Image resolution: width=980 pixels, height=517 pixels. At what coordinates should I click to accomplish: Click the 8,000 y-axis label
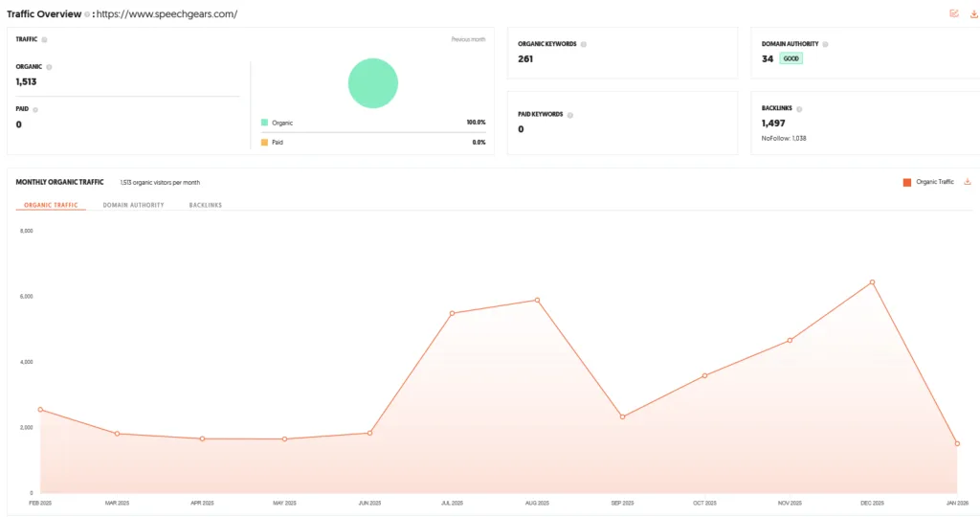[x=26, y=231]
